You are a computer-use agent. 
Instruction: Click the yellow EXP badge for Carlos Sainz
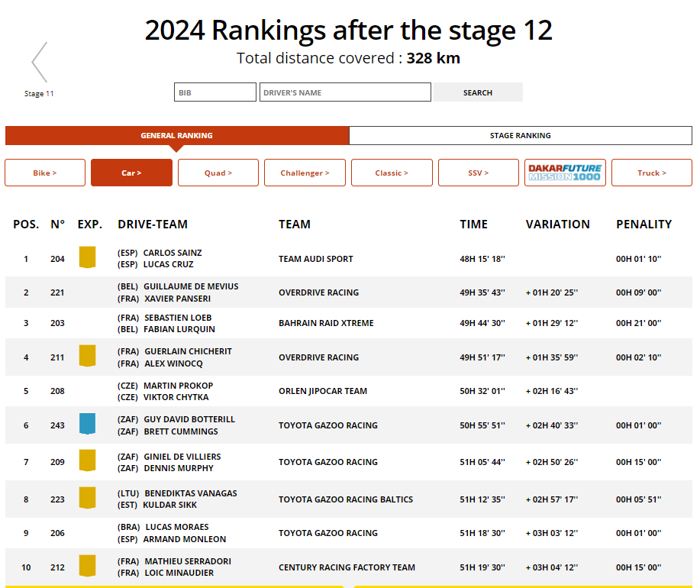click(x=87, y=257)
